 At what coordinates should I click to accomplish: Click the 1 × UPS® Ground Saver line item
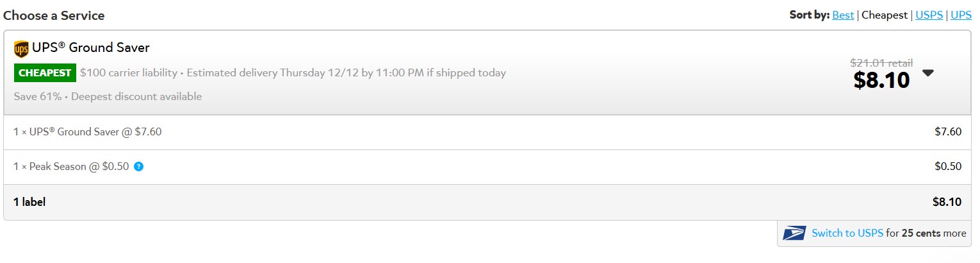(88, 132)
